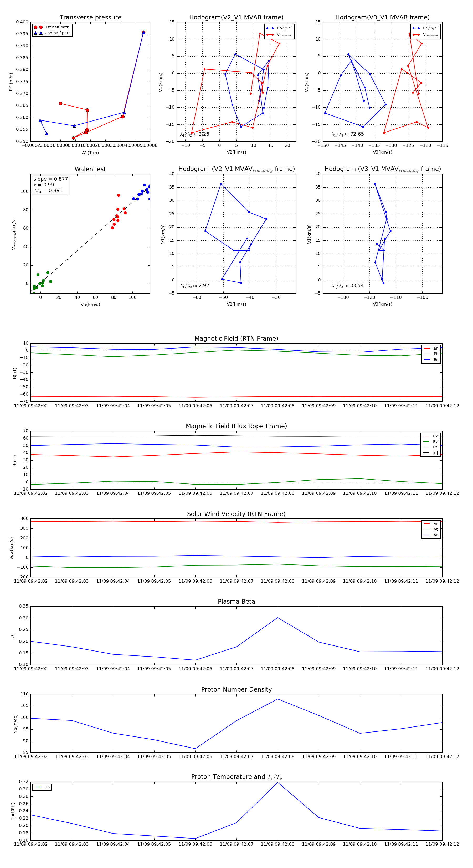Click the 'Magnetic Field (Flux Rope Frame)' title
The width and height of the screenshot is (473, 868).
[236, 426]
